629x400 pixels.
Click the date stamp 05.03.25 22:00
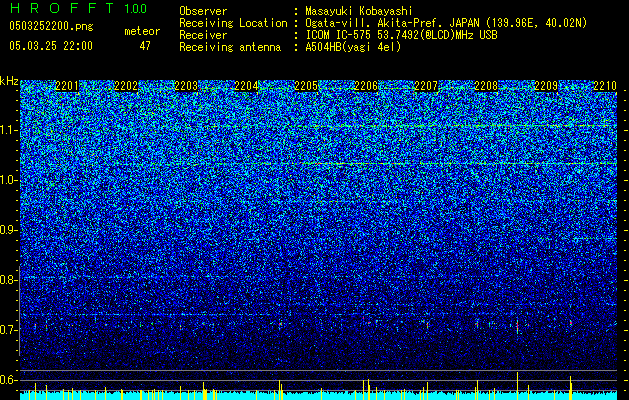click(x=51, y=46)
